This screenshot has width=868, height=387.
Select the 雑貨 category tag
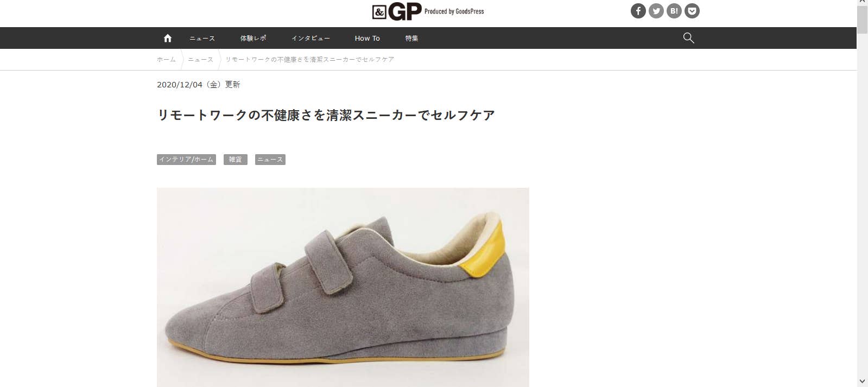(236, 160)
